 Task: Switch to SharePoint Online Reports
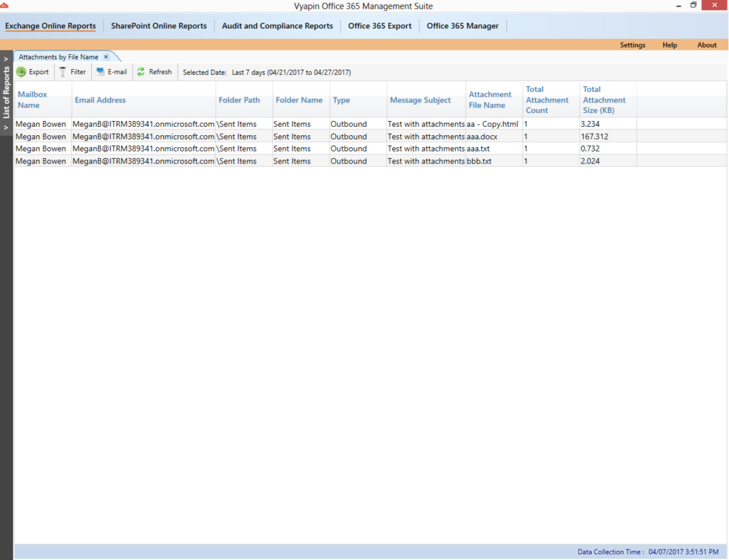point(159,26)
